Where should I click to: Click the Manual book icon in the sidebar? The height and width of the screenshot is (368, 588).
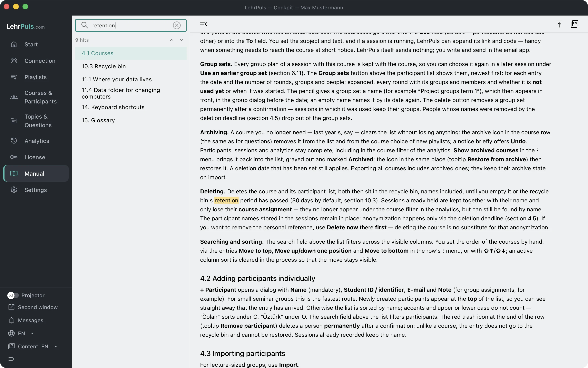click(x=14, y=173)
